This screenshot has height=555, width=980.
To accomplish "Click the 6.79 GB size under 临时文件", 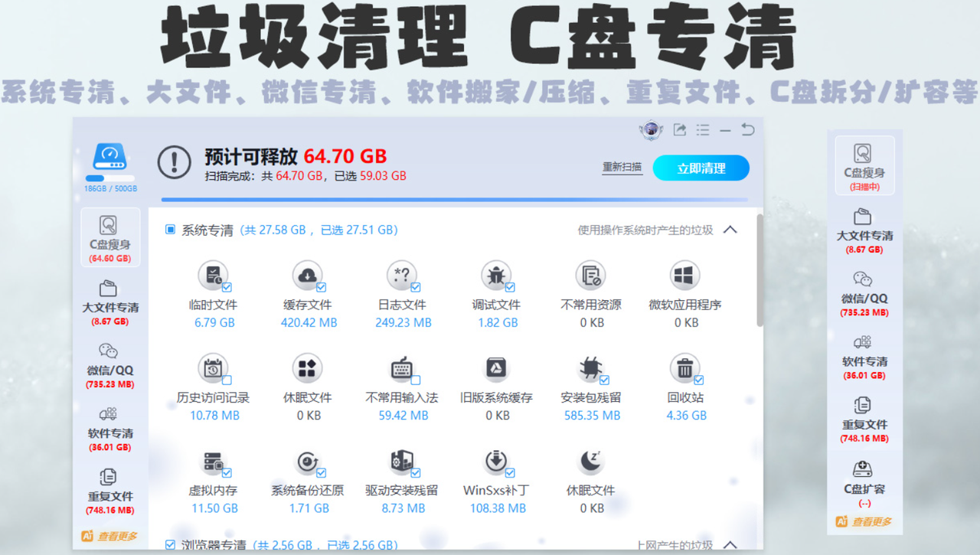I will (214, 322).
